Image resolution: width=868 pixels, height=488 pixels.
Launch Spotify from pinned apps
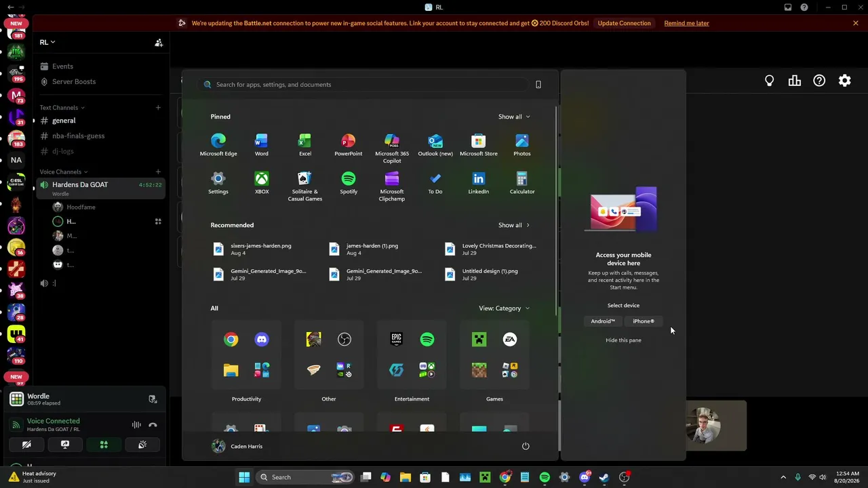pos(349,183)
